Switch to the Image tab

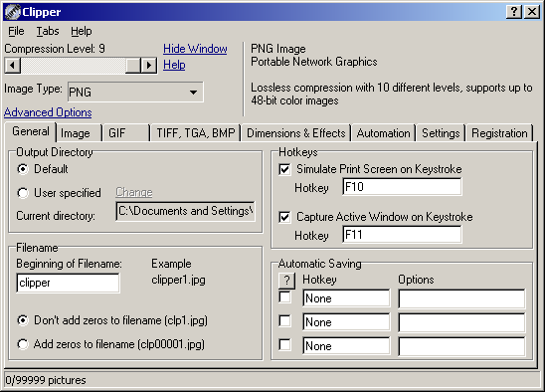79,133
